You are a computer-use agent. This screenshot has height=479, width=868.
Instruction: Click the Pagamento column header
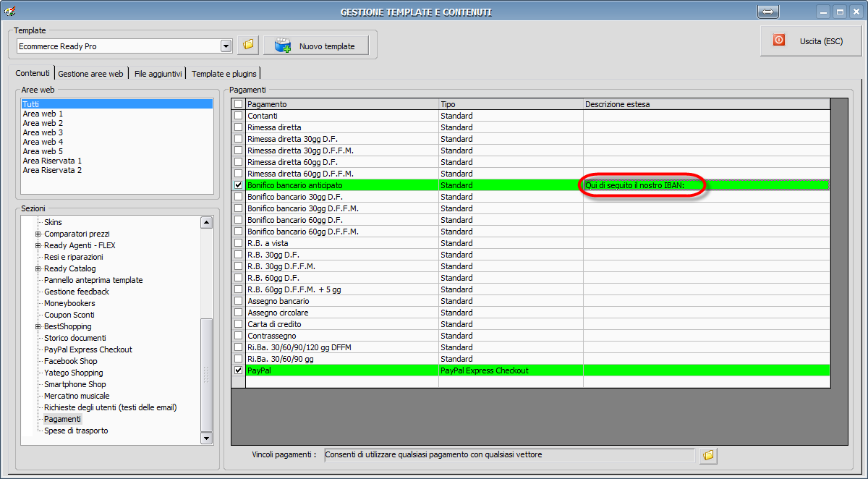pyautogui.click(x=342, y=104)
